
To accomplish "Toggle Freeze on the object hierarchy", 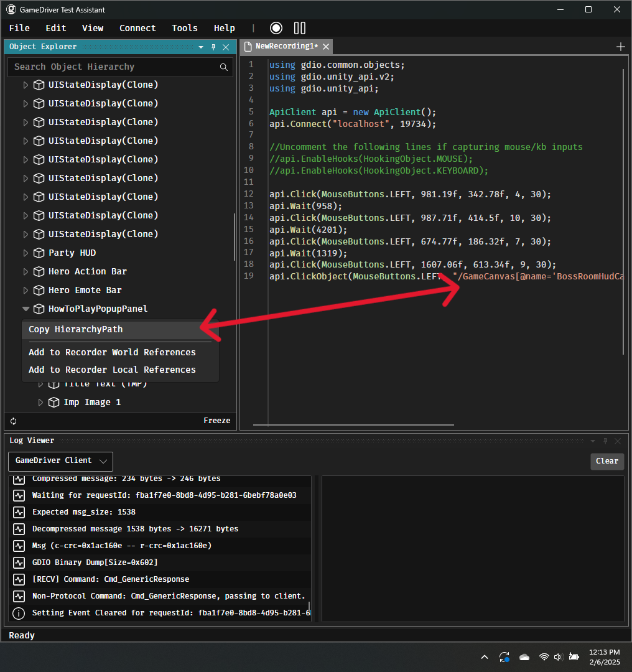I will [x=216, y=421].
